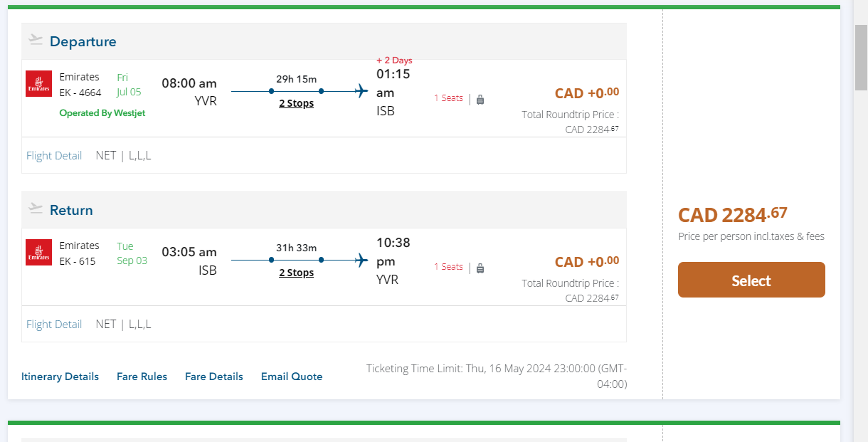This screenshot has height=442, width=868.
Task: Click the Return plane landing icon
Action: (36, 208)
